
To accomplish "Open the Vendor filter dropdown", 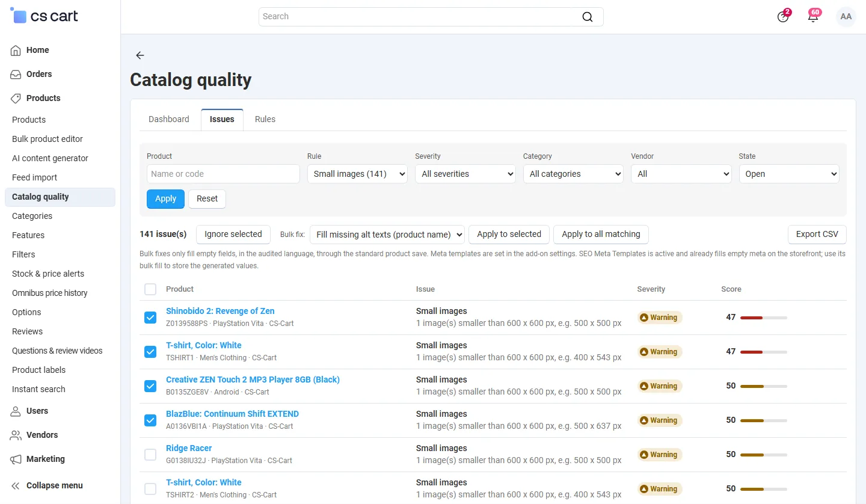I will [x=681, y=174].
